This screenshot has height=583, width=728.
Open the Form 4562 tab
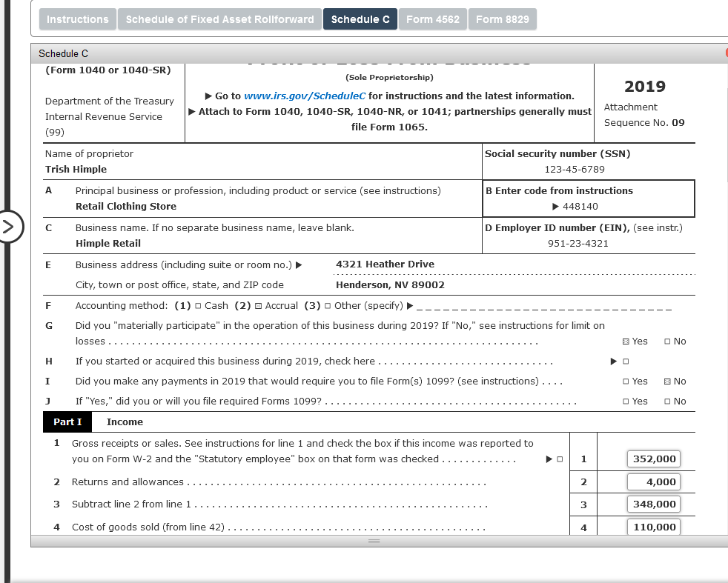[x=433, y=19]
